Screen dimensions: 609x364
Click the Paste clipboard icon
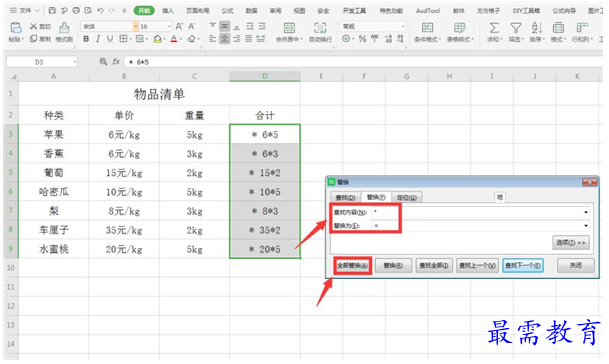click(16, 28)
